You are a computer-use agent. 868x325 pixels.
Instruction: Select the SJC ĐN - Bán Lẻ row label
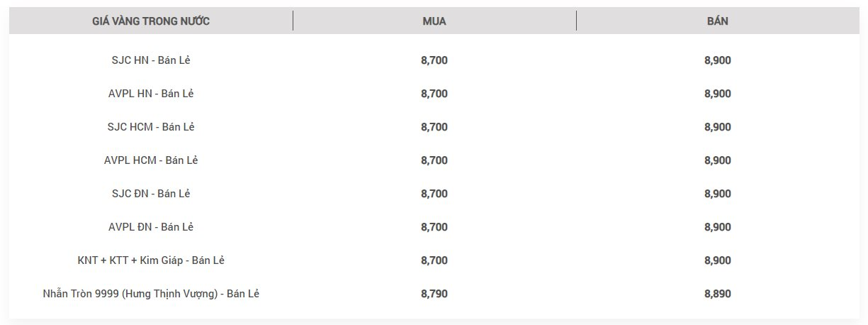151,194
